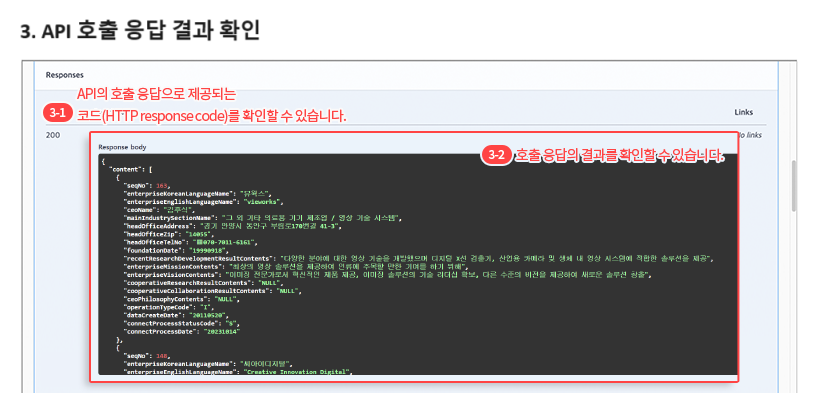Click the enterpriseEnglishLanguageName "vieworks" line

[204, 201]
